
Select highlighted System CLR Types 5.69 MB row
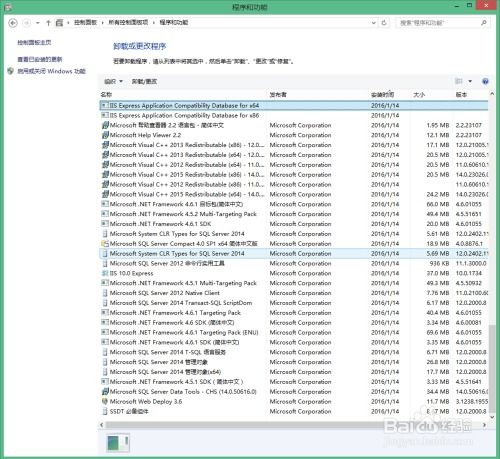tap(294, 253)
